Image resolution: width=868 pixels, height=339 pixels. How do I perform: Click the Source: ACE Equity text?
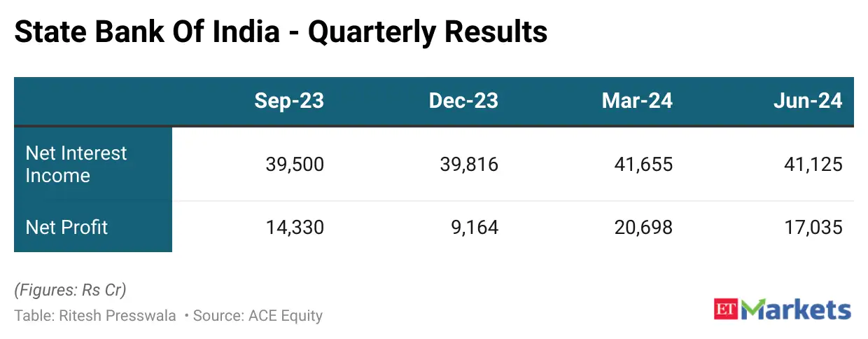[x=258, y=315]
